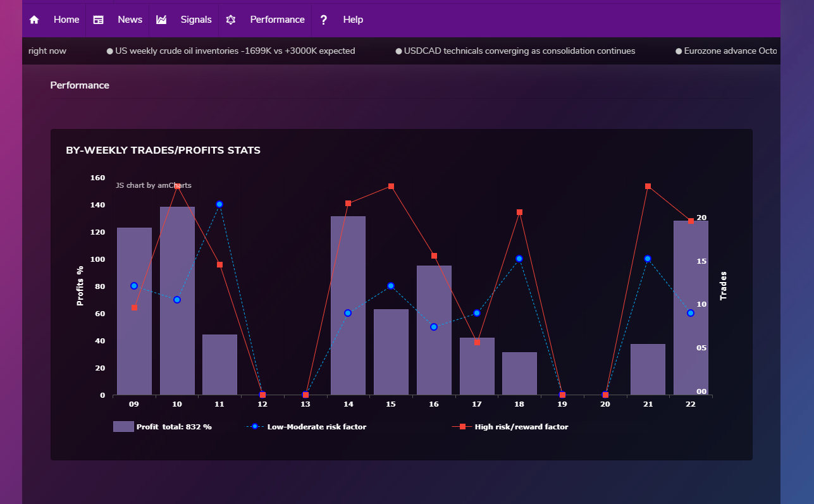This screenshot has width=814, height=504.
Task: Open the Signals section
Action: (196, 20)
